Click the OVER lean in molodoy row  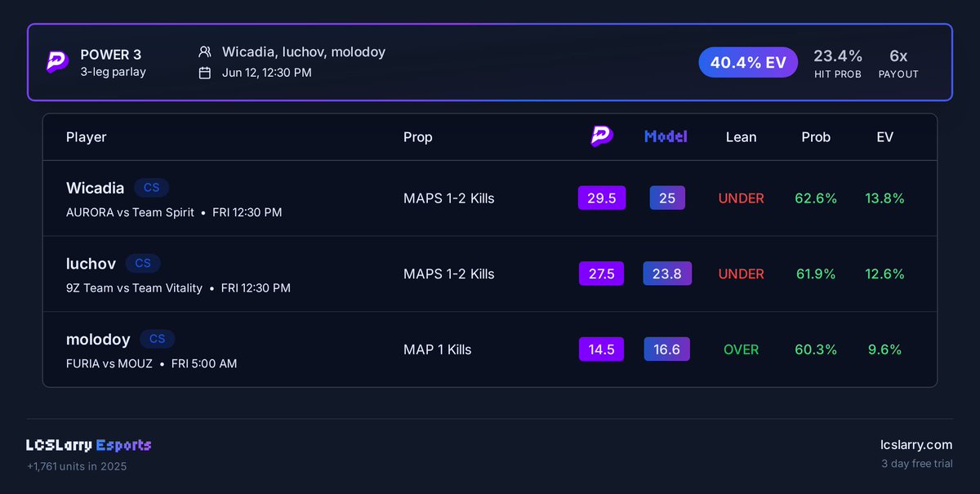[x=742, y=349]
